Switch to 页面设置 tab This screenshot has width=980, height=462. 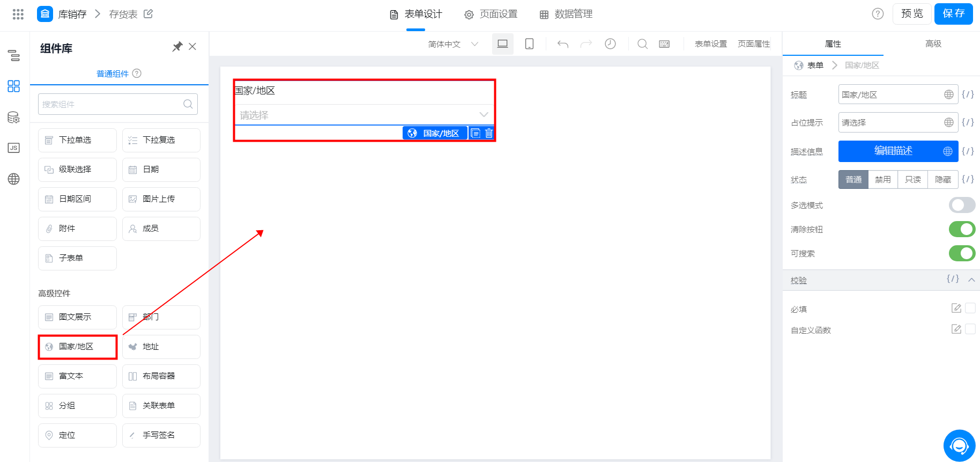491,14
